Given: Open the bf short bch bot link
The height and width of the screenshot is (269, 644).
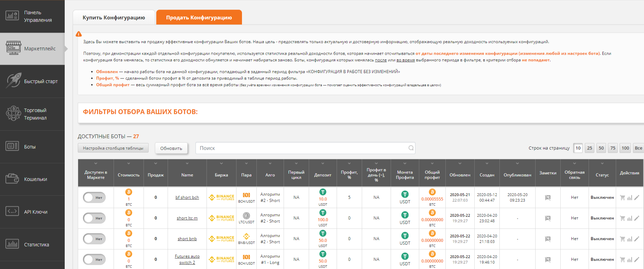Looking at the screenshot, I should [187, 198].
